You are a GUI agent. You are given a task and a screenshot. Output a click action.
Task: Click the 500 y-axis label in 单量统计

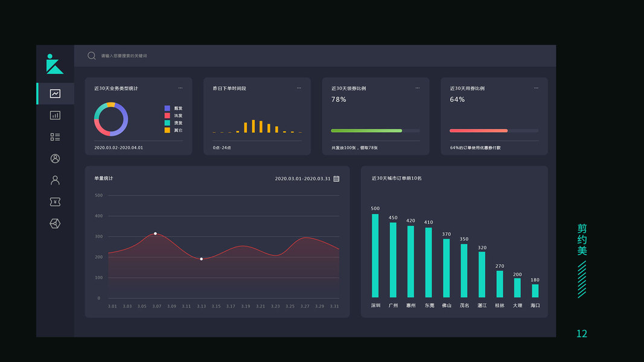98,195
